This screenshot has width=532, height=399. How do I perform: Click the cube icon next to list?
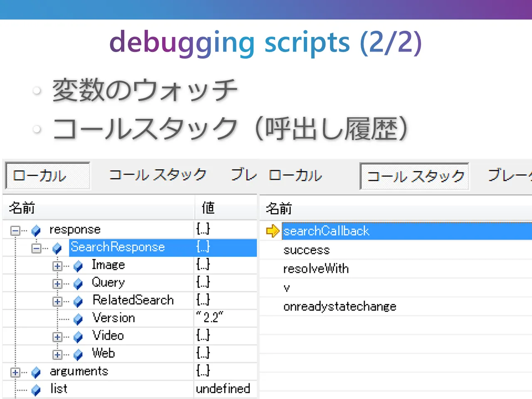(x=36, y=390)
